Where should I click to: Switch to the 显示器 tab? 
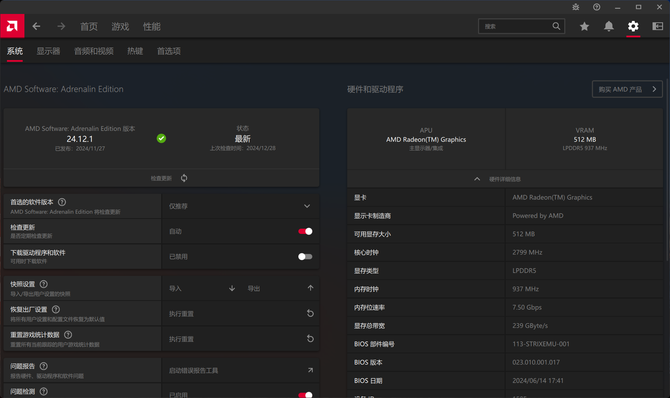48,51
